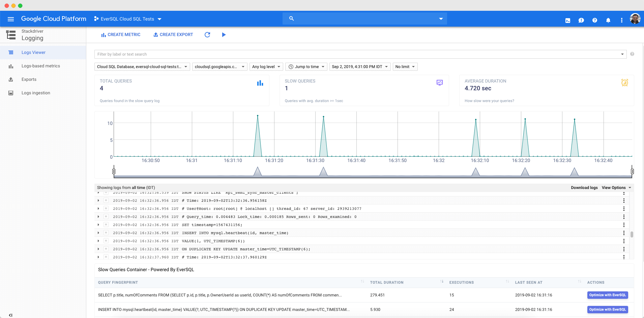644x318 pixels.
Task: Click CREATE EXPORT button
Action: [173, 35]
